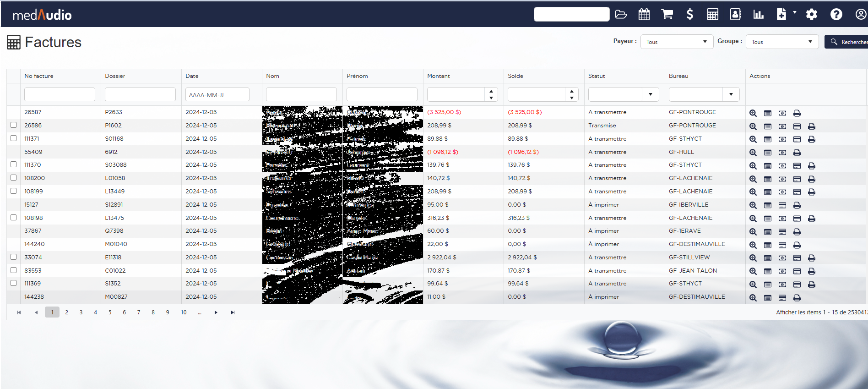Open the help question mark icon
868x389 pixels.
click(x=836, y=15)
